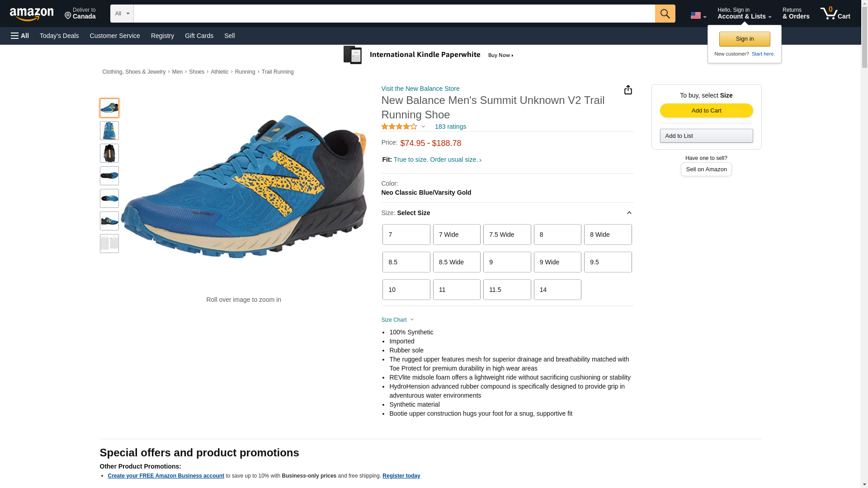Click the Deliver to Canada location
This screenshot has height=488, width=868.
pyautogui.click(x=80, y=14)
